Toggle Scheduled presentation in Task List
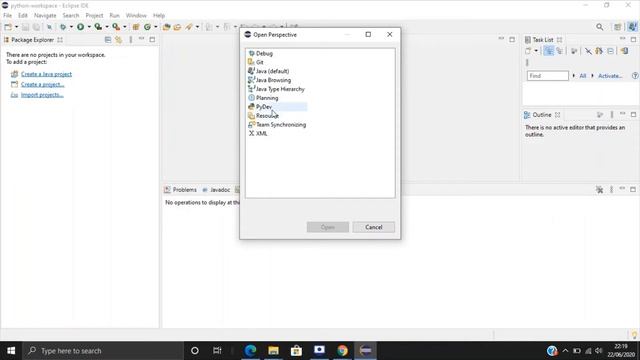Screen dimensions: 640x360 [x=560, y=51]
